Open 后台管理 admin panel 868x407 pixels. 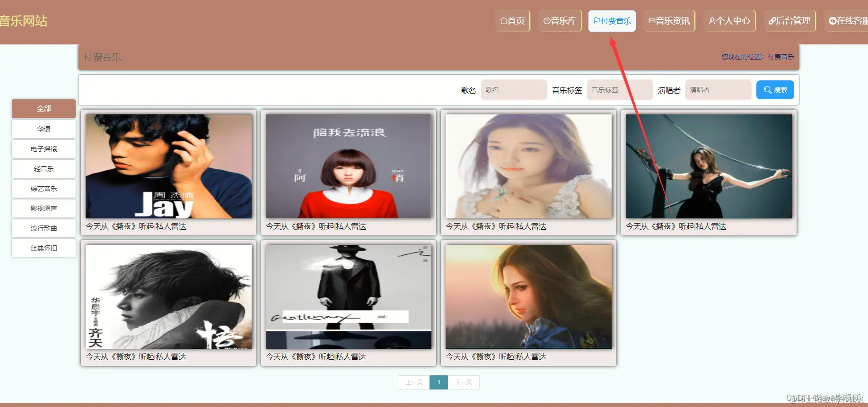tap(789, 21)
